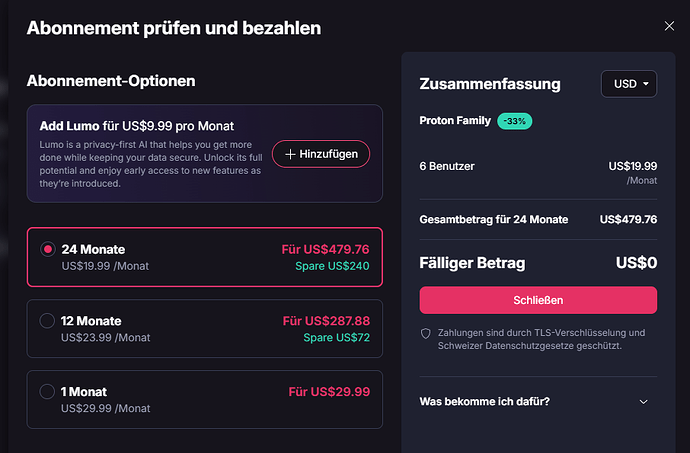Click the "Für US$287.88" price on 12 Monate
The width and height of the screenshot is (690, 453).
click(326, 321)
